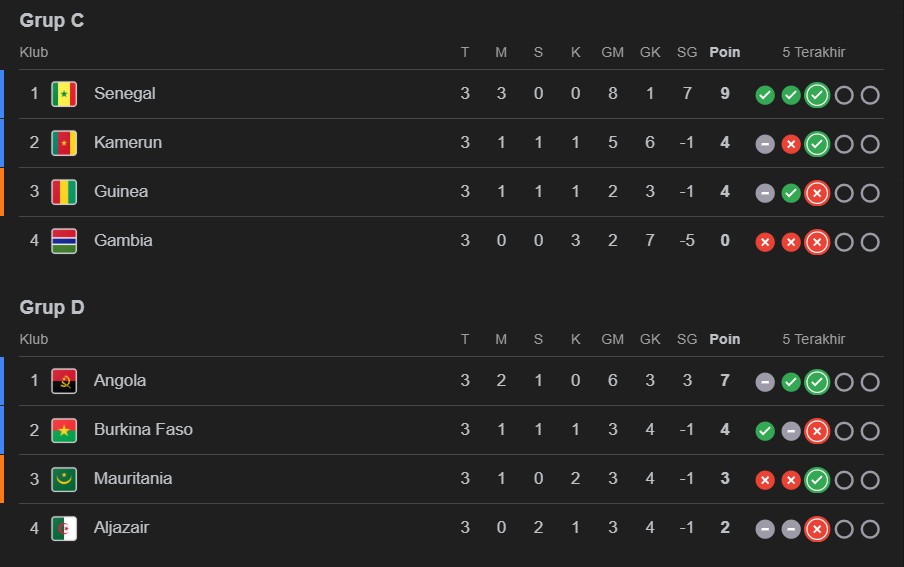Click the Gambia flag icon

point(64,241)
